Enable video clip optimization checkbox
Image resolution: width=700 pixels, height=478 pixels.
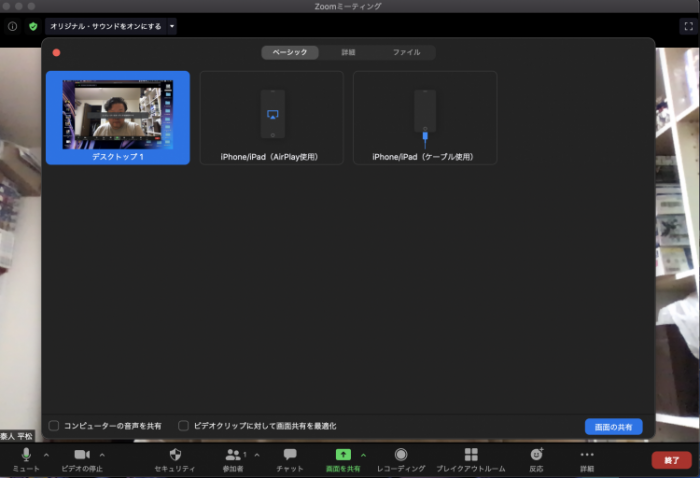point(183,426)
